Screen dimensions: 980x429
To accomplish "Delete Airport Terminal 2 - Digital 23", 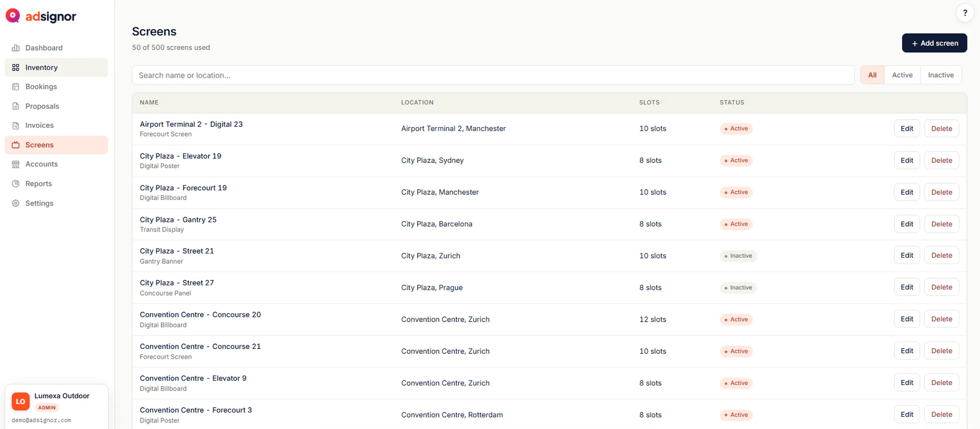I will pos(941,129).
